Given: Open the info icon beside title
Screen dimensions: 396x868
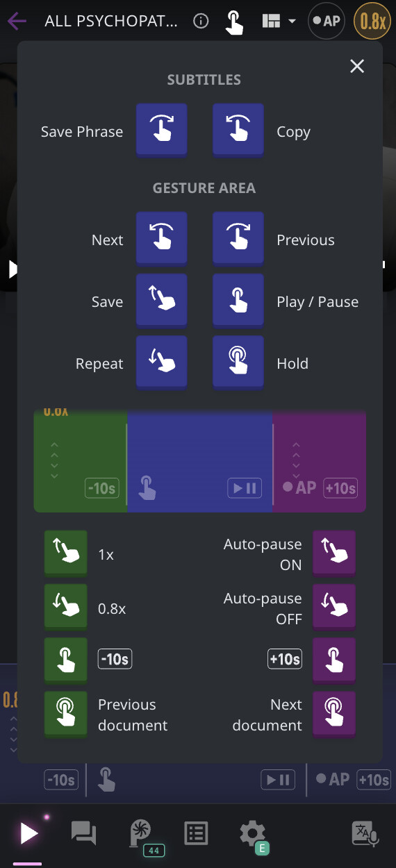Looking at the screenshot, I should tap(201, 21).
